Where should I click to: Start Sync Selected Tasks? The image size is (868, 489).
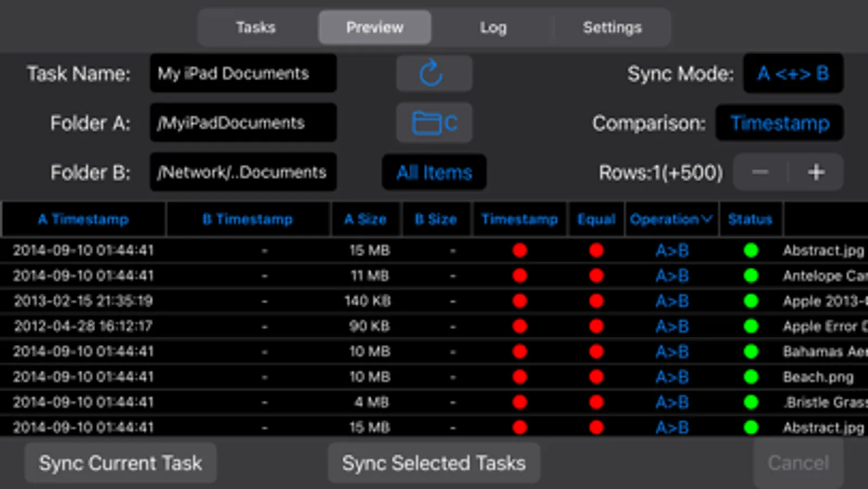(434, 463)
